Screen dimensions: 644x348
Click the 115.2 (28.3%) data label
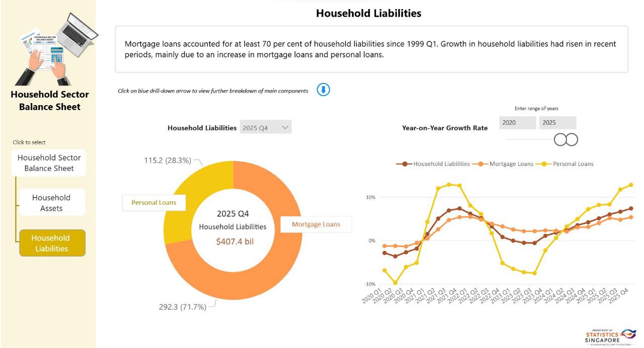click(168, 160)
